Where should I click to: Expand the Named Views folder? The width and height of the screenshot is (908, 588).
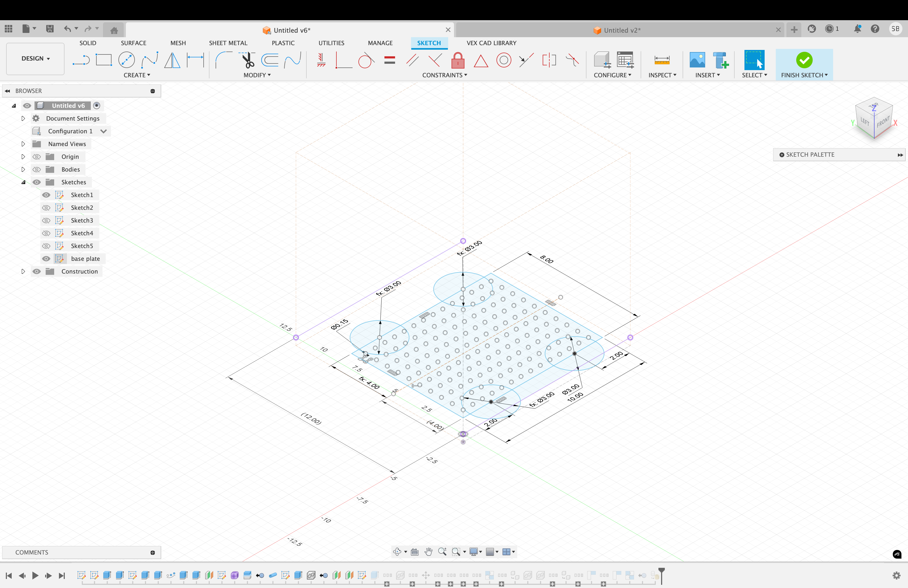point(23,144)
